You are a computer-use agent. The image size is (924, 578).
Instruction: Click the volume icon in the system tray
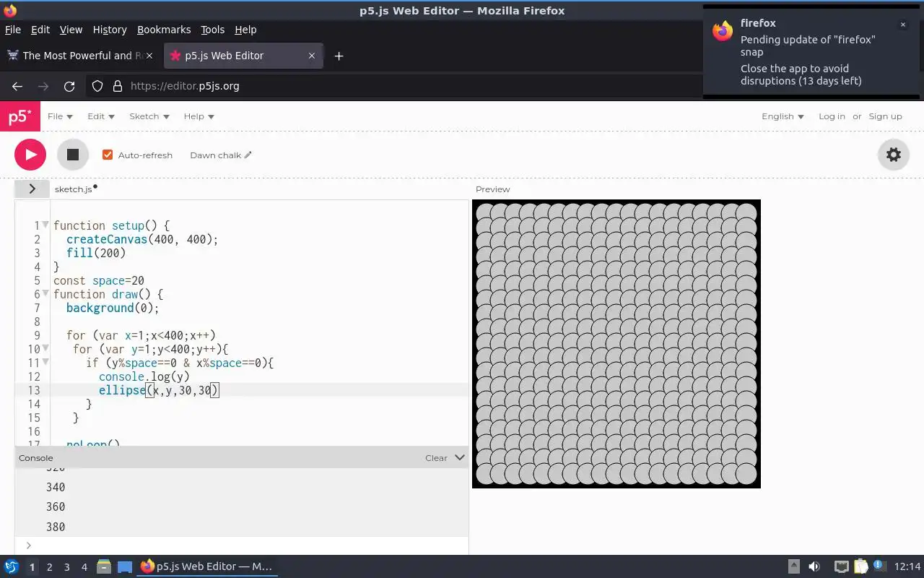tap(814, 566)
